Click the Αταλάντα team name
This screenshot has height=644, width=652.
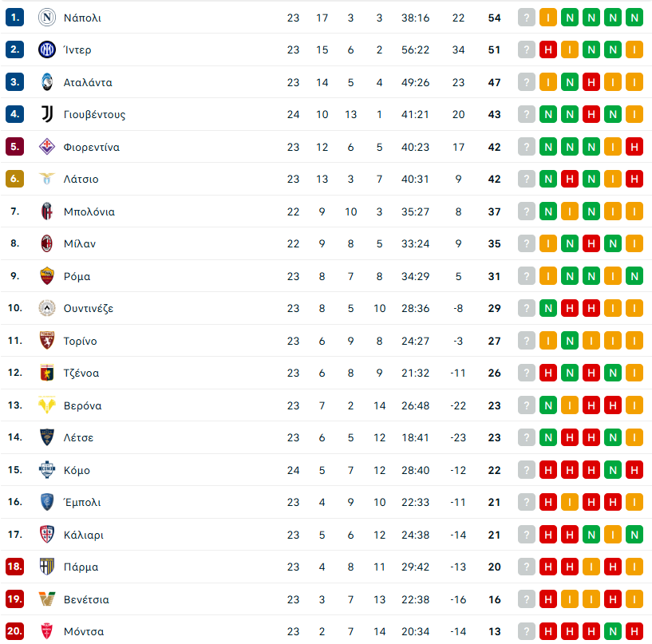click(x=88, y=82)
